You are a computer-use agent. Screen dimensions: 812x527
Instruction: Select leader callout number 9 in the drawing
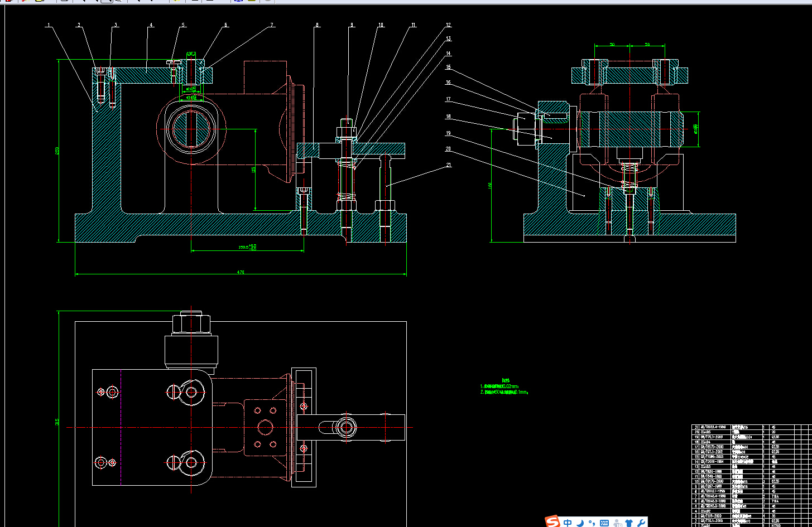click(352, 25)
